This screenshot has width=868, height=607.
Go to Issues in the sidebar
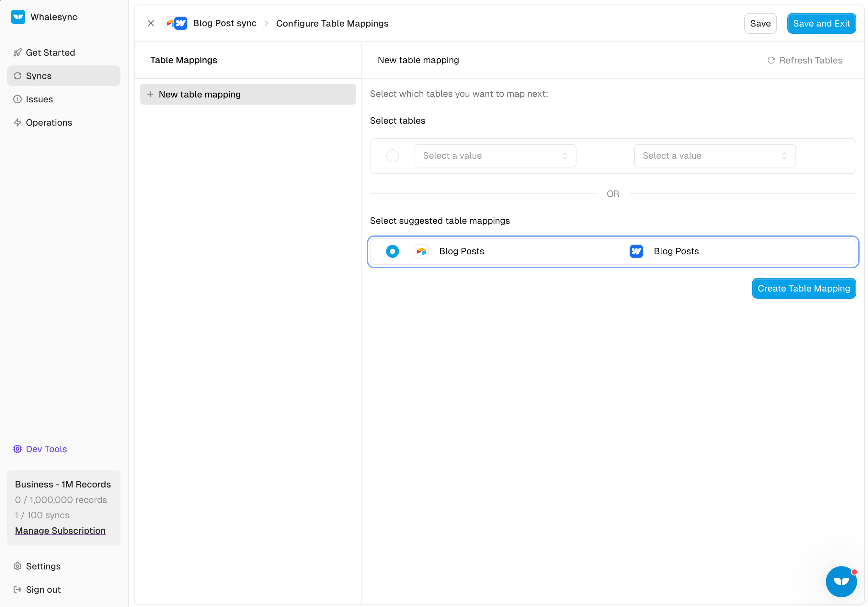(x=39, y=99)
